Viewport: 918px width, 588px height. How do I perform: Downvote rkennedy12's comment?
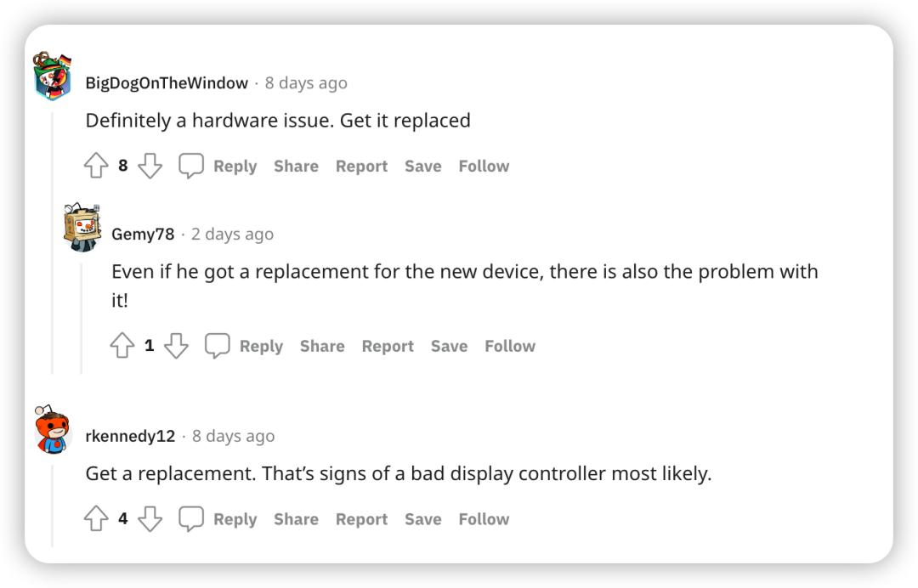tap(150, 518)
